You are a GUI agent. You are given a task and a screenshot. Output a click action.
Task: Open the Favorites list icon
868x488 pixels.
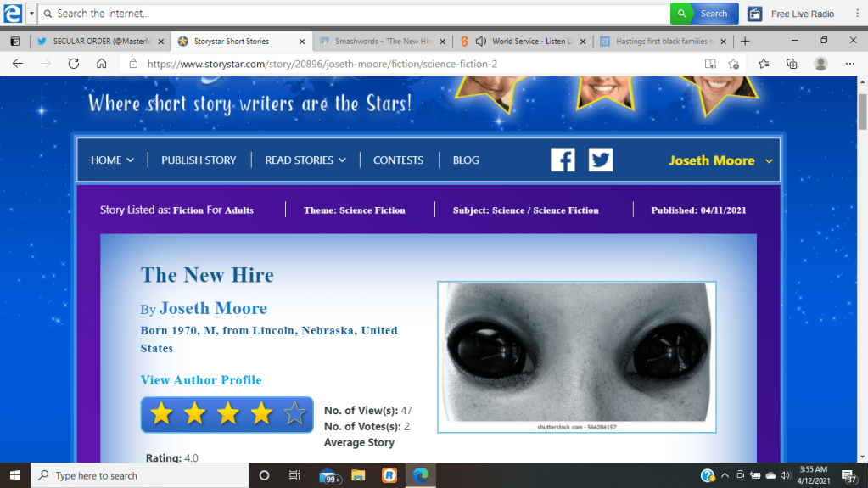click(764, 64)
